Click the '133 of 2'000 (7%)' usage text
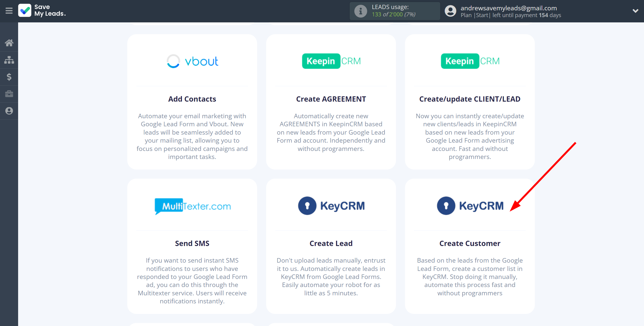 (394, 15)
